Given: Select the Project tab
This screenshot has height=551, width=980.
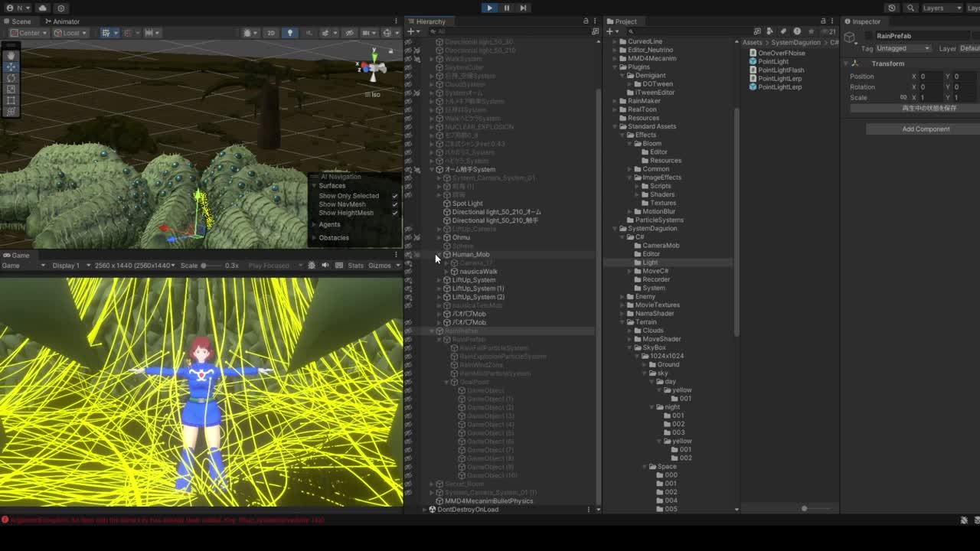Looking at the screenshot, I should pos(626,21).
